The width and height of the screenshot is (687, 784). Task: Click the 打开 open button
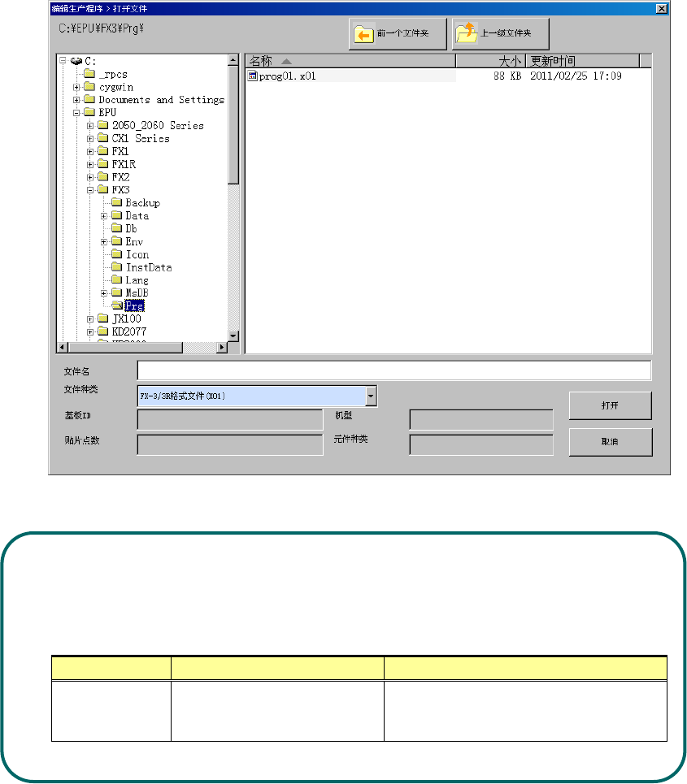(x=610, y=405)
